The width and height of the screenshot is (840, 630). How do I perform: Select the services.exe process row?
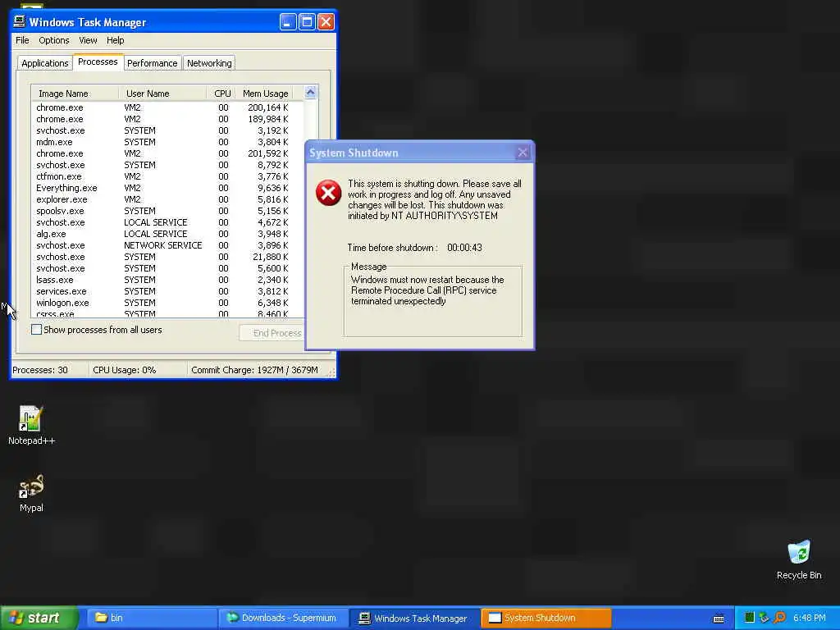click(167, 291)
